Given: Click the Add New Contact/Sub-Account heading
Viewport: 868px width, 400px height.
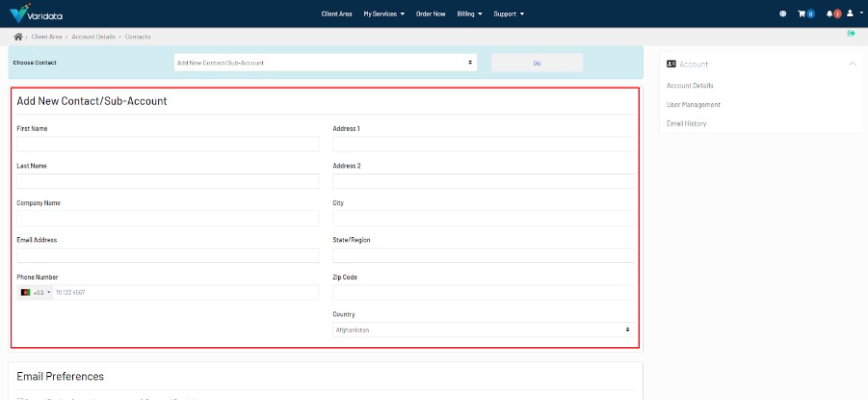Looking at the screenshot, I should click(x=92, y=101).
